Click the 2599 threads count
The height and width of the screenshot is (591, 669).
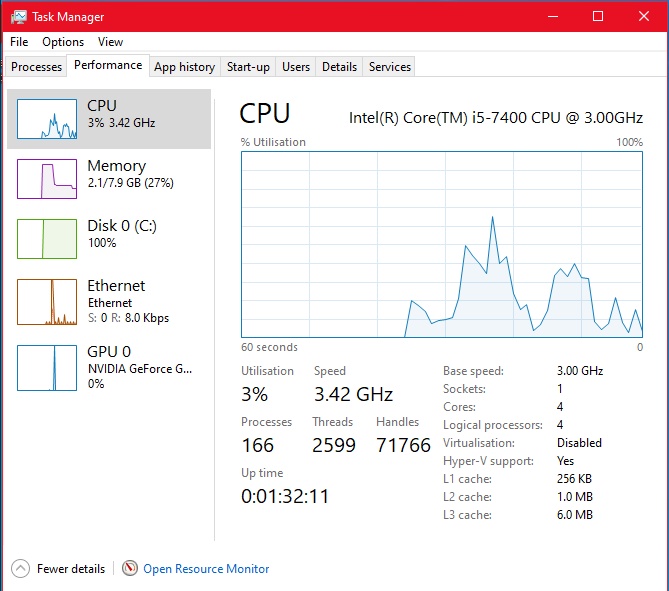point(334,445)
